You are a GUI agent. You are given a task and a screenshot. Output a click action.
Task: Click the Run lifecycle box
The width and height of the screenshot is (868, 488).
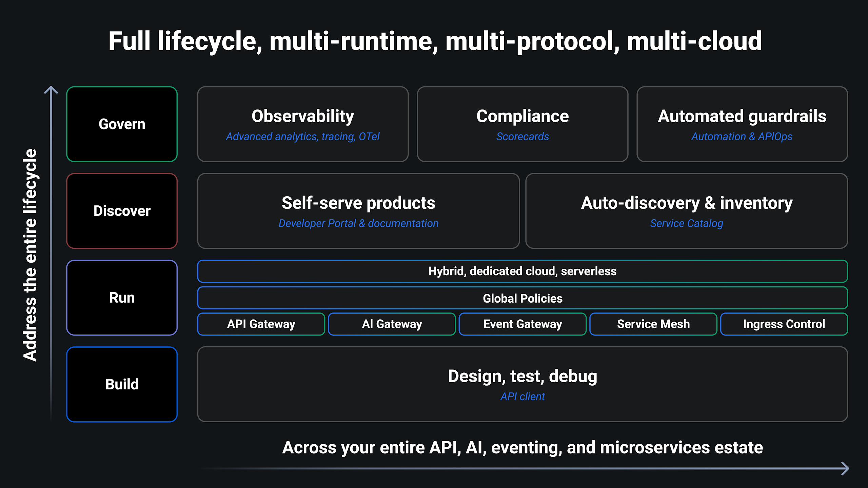coord(122,298)
